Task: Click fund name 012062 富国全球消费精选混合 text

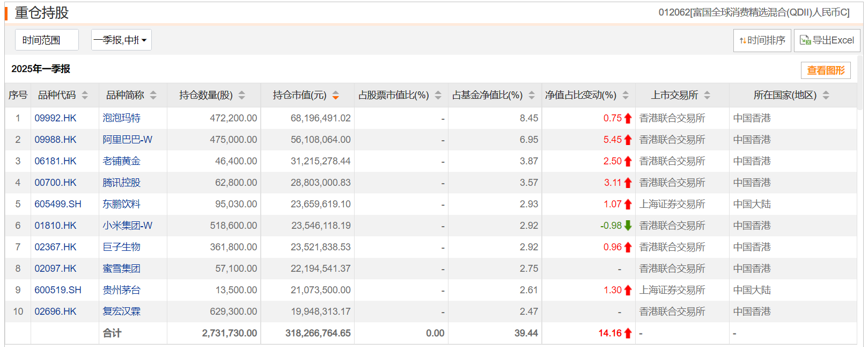Action: (x=754, y=12)
